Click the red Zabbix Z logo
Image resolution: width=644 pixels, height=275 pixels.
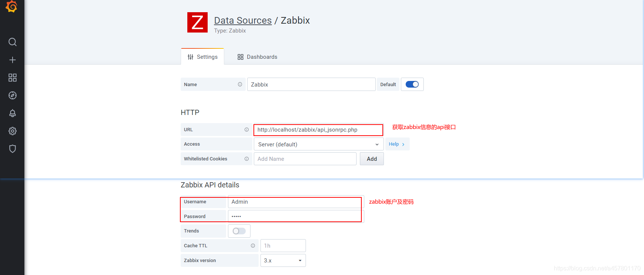tap(197, 22)
